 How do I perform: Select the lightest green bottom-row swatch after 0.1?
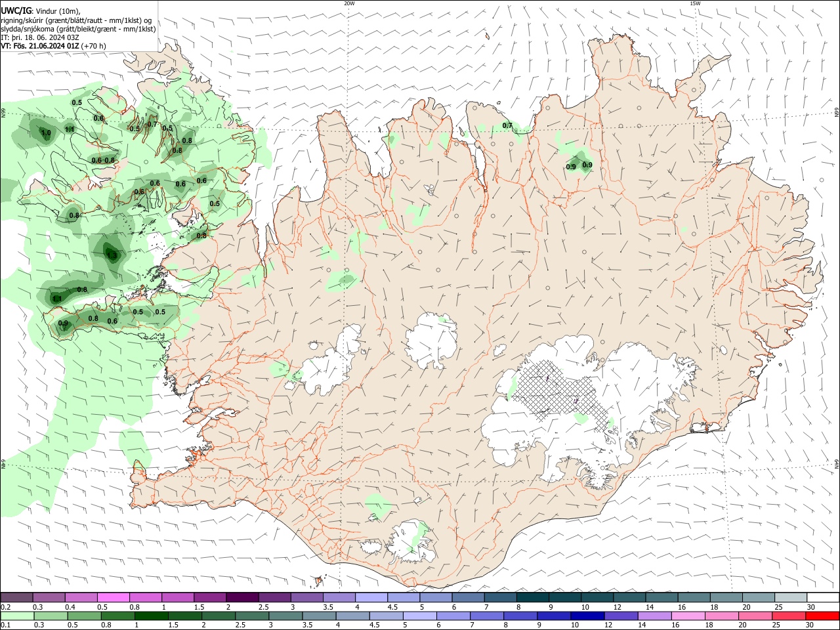pyautogui.click(x=16, y=616)
